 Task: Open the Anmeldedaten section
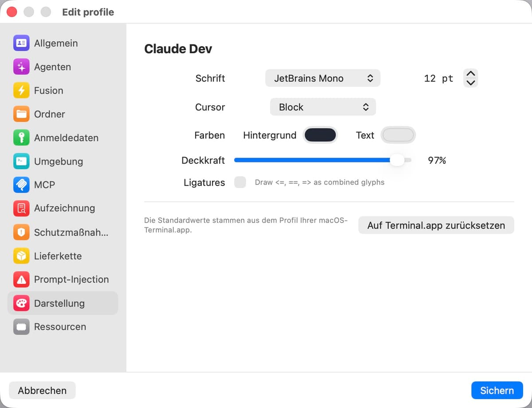(63, 138)
